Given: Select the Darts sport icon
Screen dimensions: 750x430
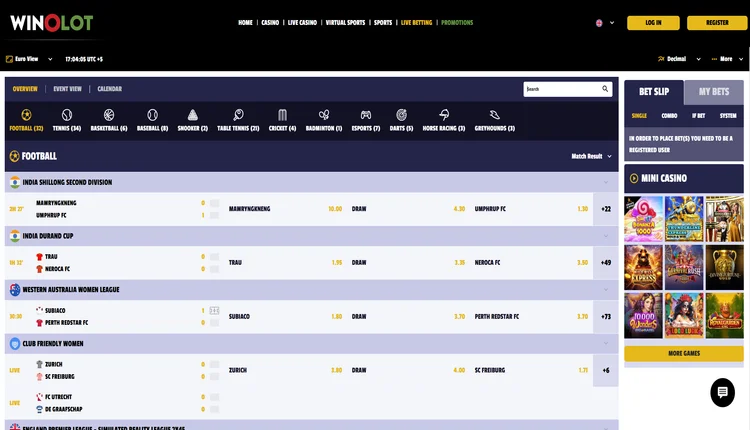Looking at the screenshot, I should 401,115.
